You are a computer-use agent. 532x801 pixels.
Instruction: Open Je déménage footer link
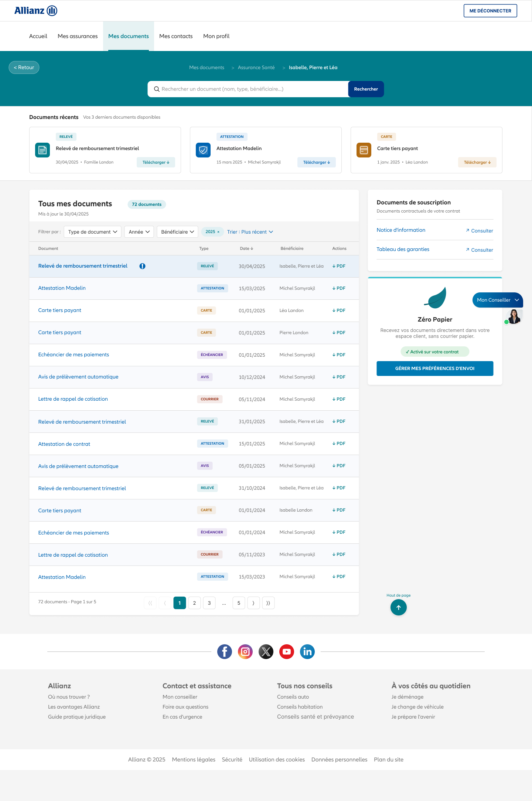pos(407,697)
